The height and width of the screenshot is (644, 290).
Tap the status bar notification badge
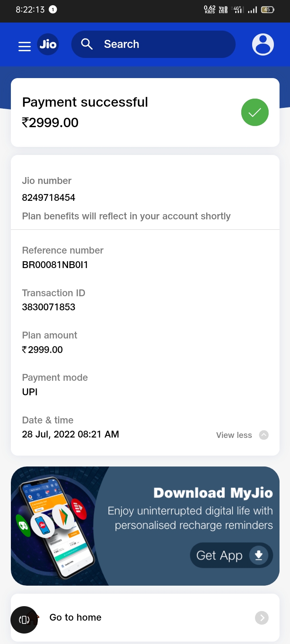pyautogui.click(x=53, y=10)
